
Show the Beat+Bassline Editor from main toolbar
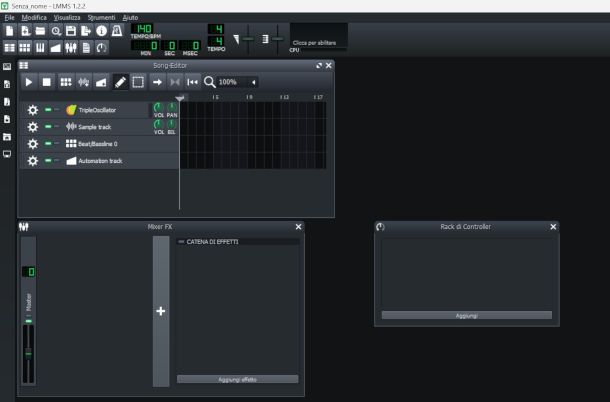pos(25,47)
